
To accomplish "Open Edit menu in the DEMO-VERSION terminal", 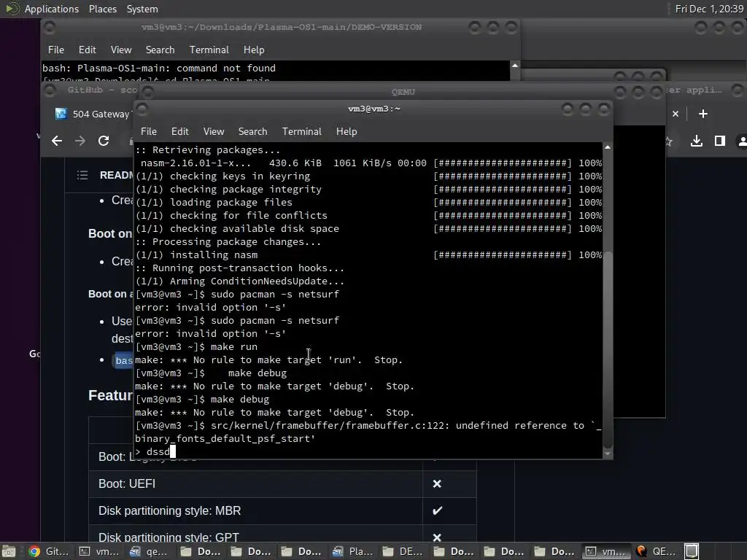I will pyautogui.click(x=88, y=50).
